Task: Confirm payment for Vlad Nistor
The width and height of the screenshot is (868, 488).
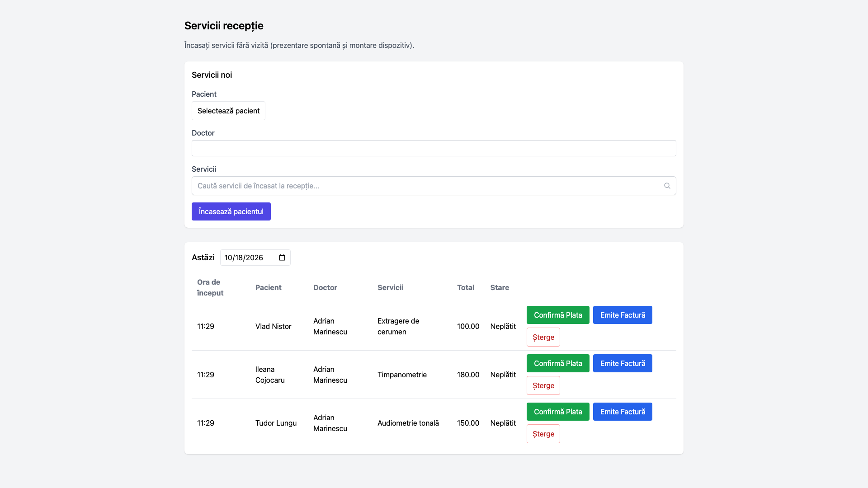Action: click(x=558, y=315)
